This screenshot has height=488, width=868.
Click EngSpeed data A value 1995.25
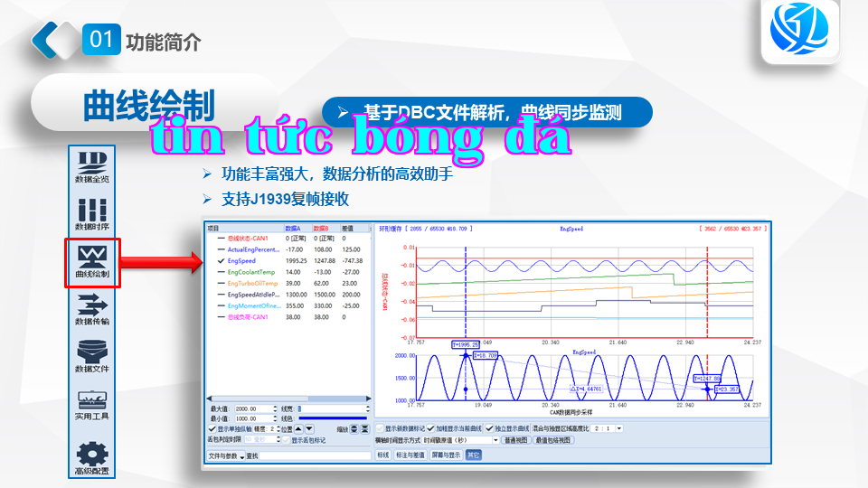(297, 261)
